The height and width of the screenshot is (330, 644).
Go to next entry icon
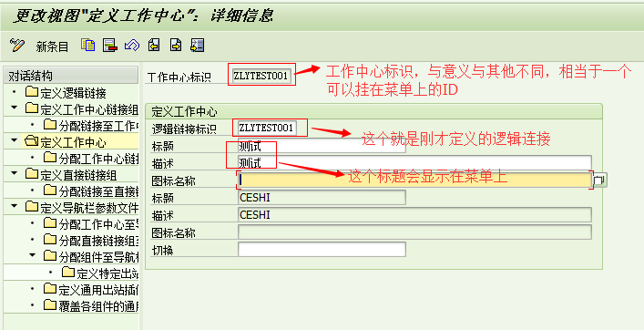(x=176, y=46)
